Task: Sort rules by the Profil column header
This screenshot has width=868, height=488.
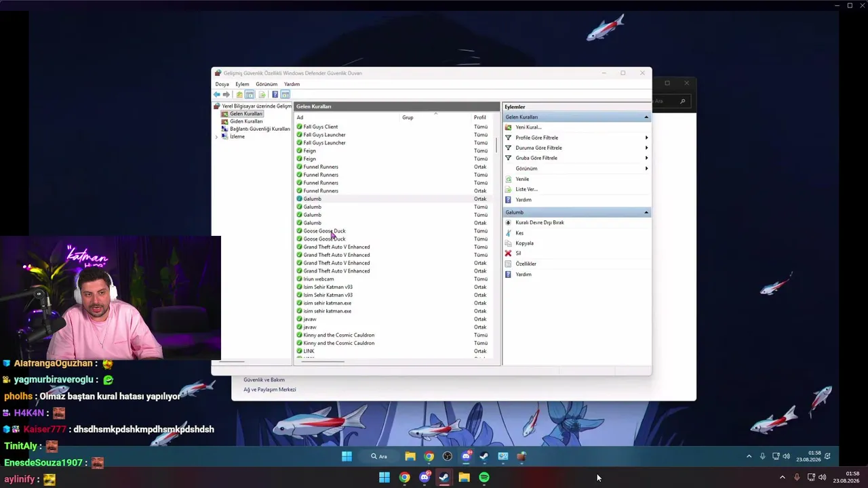Action: [x=480, y=117]
